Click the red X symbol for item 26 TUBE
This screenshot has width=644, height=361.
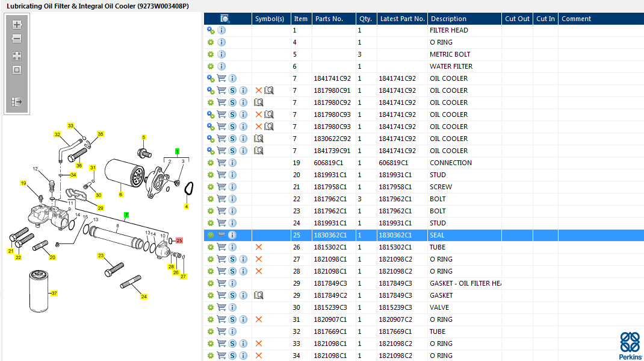tap(259, 247)
